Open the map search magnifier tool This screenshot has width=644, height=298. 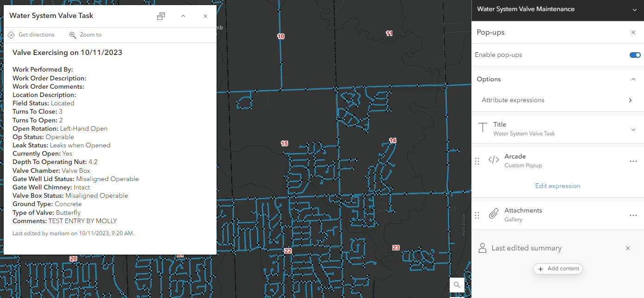point(457,285)
